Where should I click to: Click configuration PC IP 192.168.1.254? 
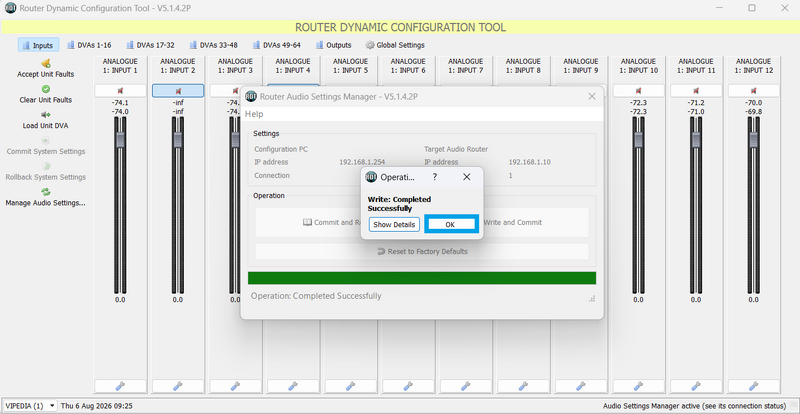pyautogui.click(x=362, y=162)
